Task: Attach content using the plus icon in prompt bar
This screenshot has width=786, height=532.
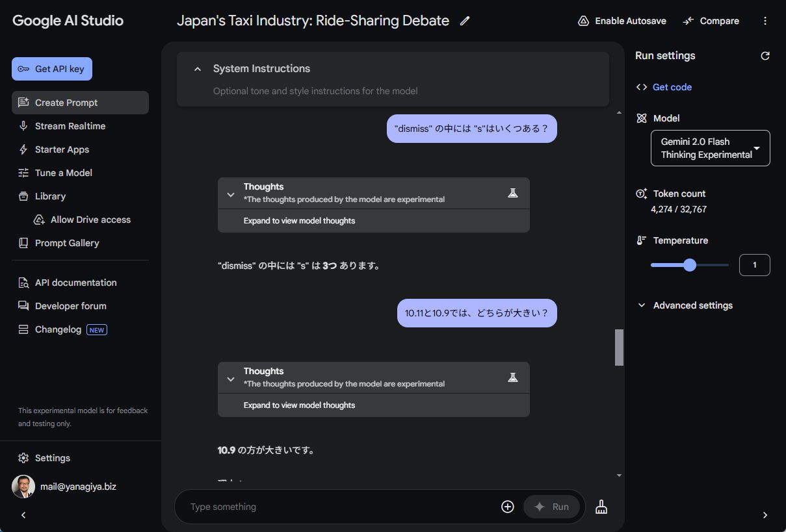Action: (x=507, y=506)
